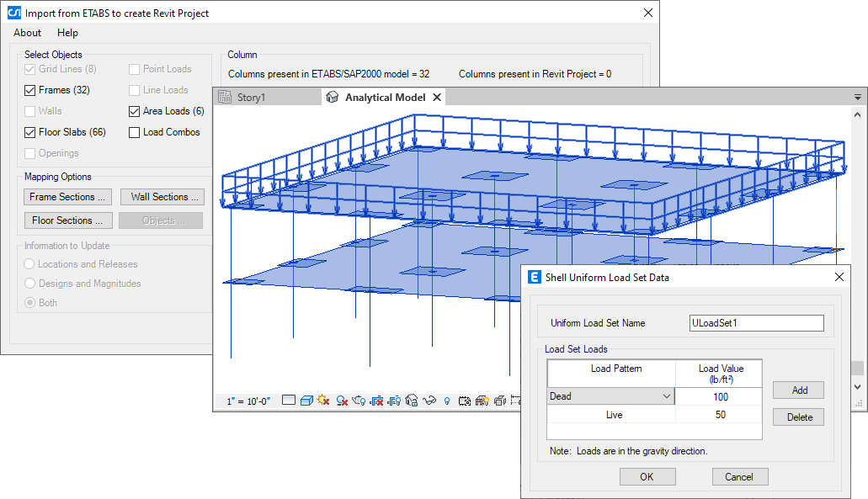Viewport: 868px width, 499px height.
Task: Toggle the Openings checkbox
Action: tap(30, 153)
